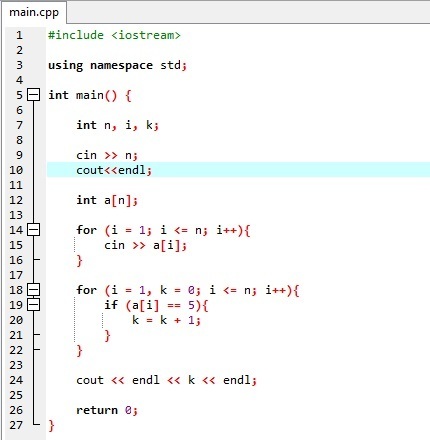Click the #include <iostream> line
This screenshot has width=430, height=440.
coord(114,35)
